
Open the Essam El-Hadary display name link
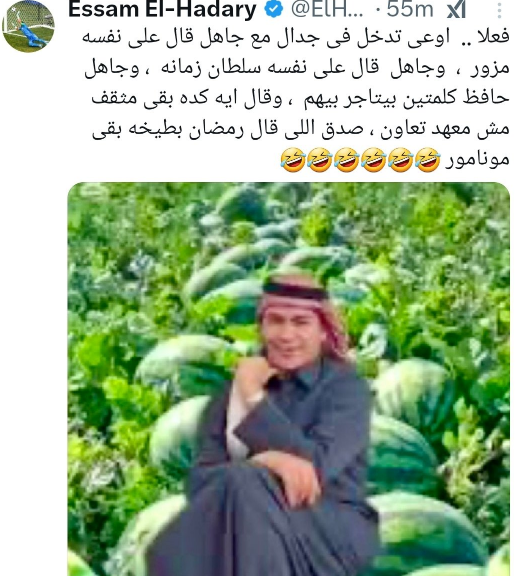pyautogui.click(x=162, y=10)
